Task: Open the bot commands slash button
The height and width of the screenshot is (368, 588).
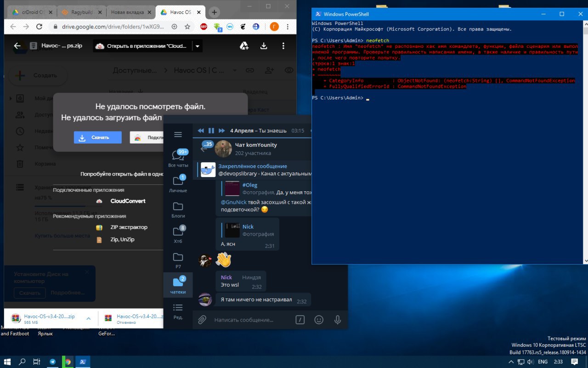Action: (300, 320)
